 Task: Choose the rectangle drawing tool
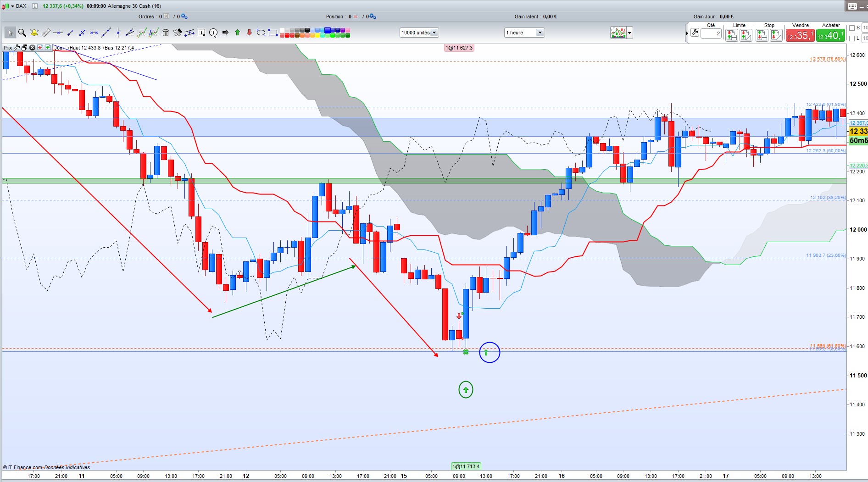click(273, 33)
